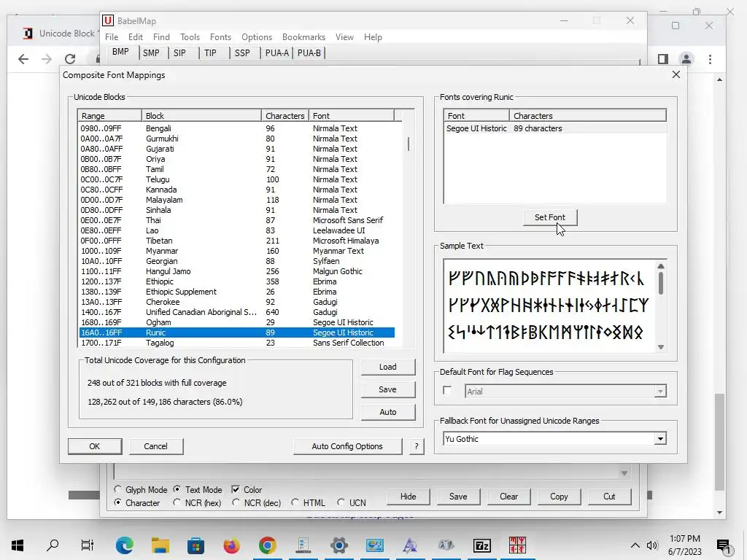Select the Tibetan block row

coord(237,241)
